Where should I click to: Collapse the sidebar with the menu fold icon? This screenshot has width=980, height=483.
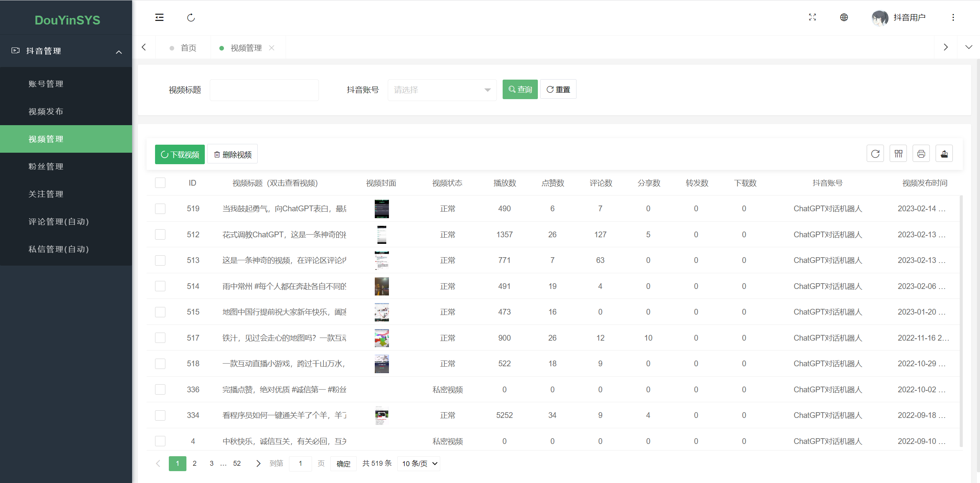pos(159,18)
